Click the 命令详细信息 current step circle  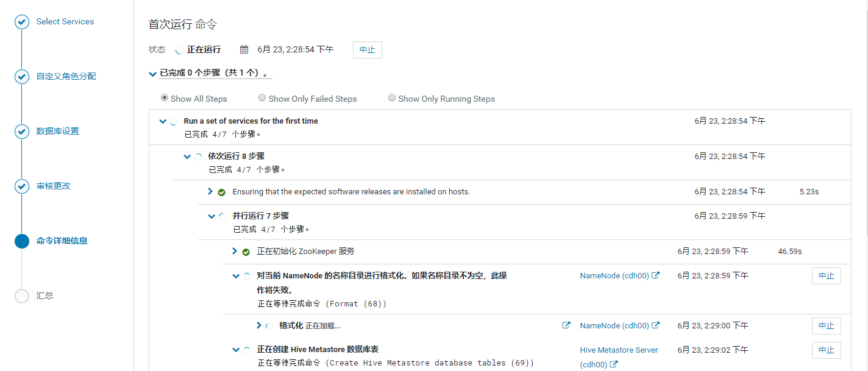click(x=22, y=241)
